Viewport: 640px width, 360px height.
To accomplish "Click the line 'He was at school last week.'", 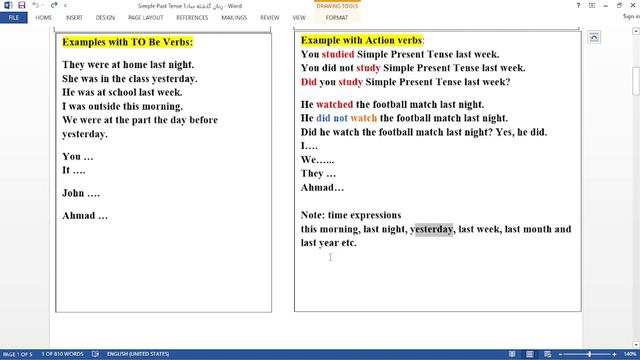I will pyautogui.click(x=122, y=93).
